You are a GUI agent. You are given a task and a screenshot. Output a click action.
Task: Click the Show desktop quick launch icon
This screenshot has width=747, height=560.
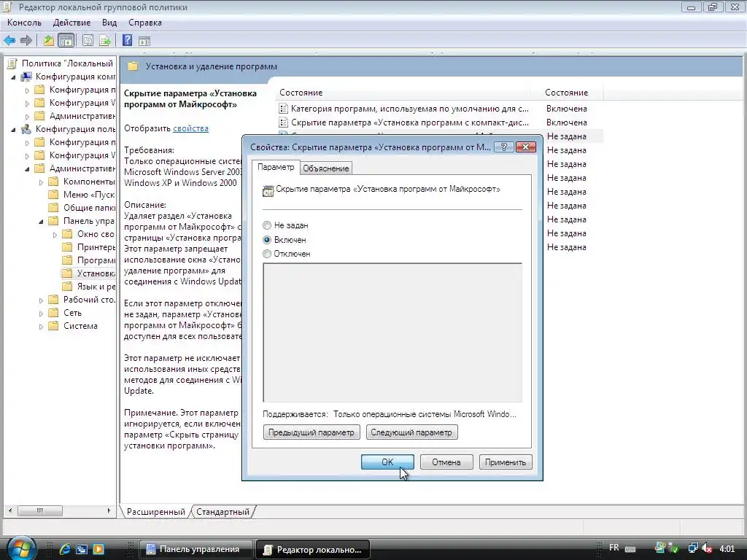82,549
